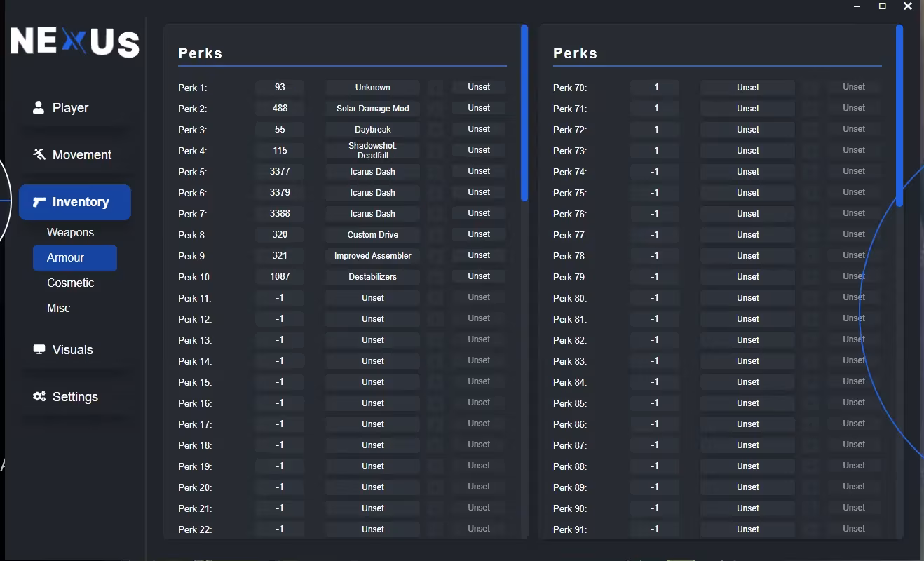The height and width of the screenshot is (561, 924).
Task: Unset Perk 4 using the right button
Action: 479,150
